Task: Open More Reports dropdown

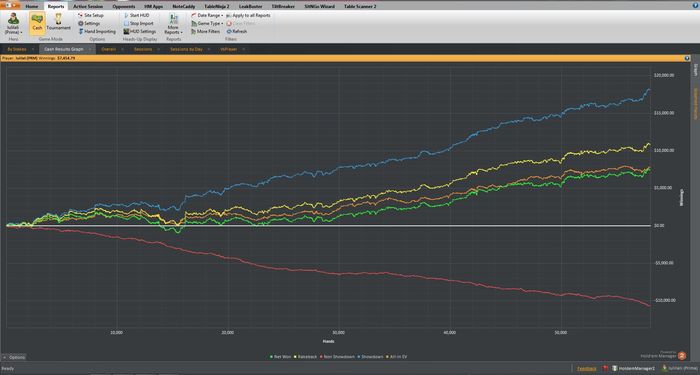Action: (x=173, y=24)
